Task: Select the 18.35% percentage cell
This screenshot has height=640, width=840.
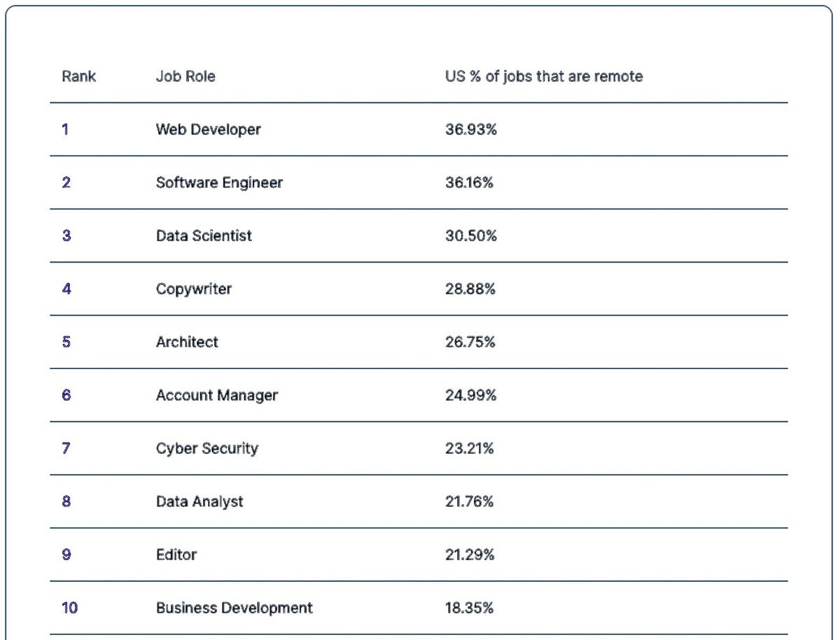Action: (469, 608)
